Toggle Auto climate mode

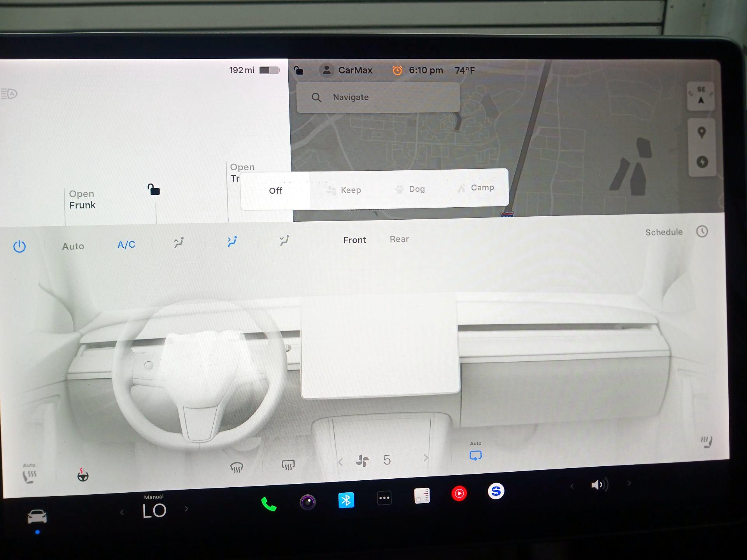(x=73, y=246)
